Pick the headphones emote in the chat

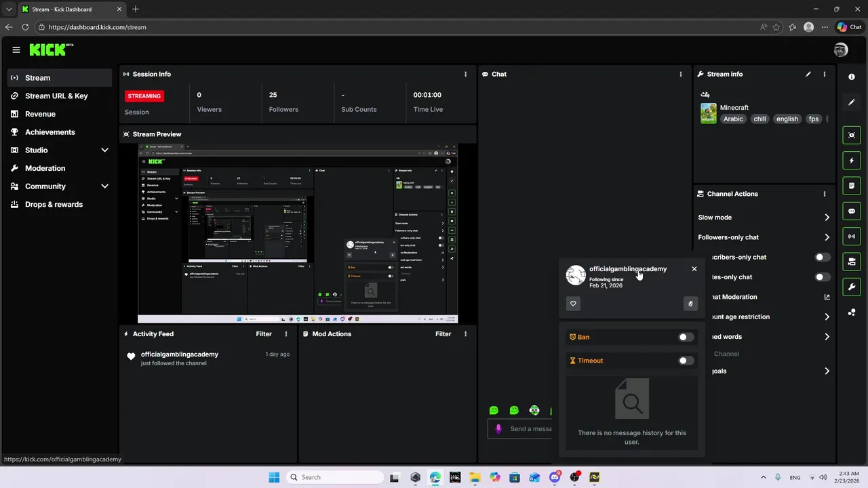coord(534,410)
